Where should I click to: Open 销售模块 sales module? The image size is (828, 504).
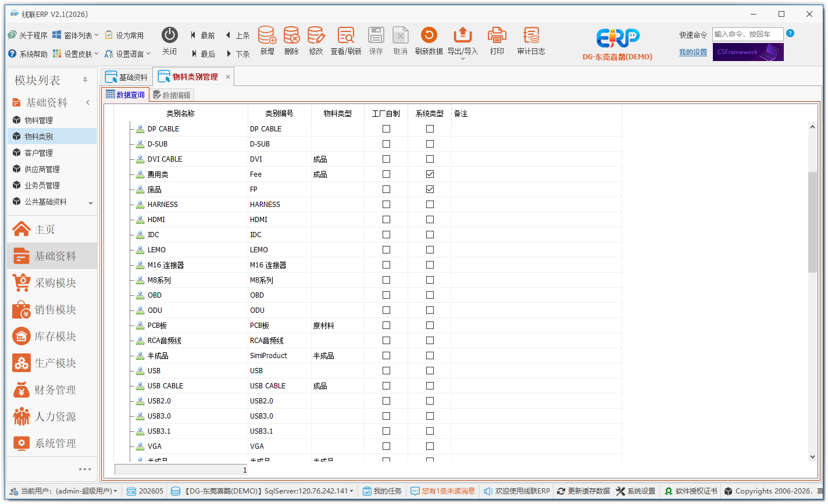52,310
